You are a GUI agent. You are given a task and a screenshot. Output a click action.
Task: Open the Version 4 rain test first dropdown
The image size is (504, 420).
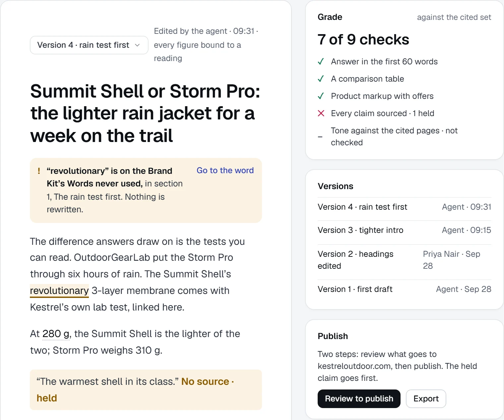click(x=89, y=45)
